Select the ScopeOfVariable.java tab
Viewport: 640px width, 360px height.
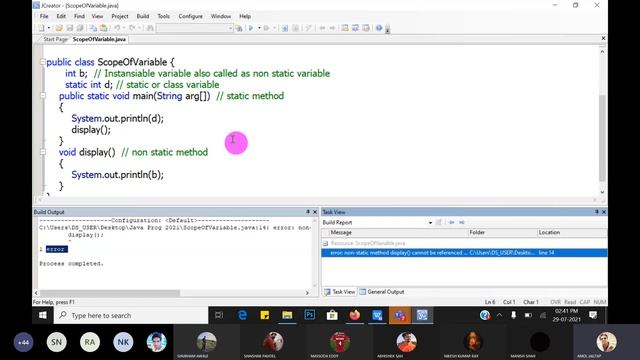pos(99,39)
